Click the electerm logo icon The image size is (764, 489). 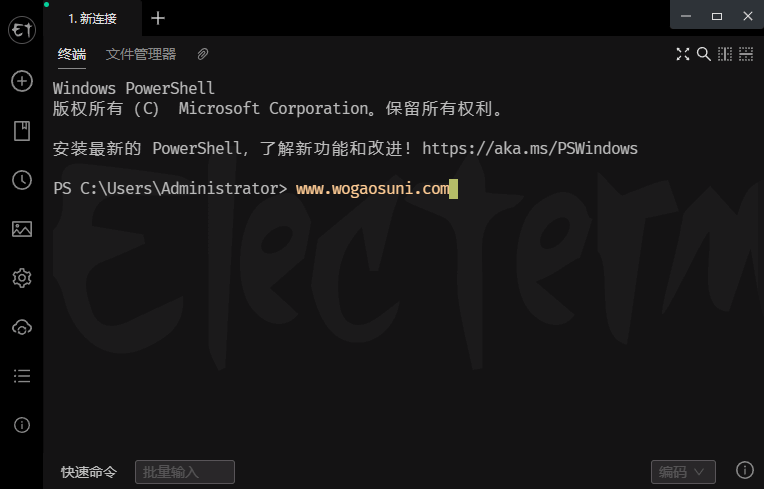tap(22, 30)
